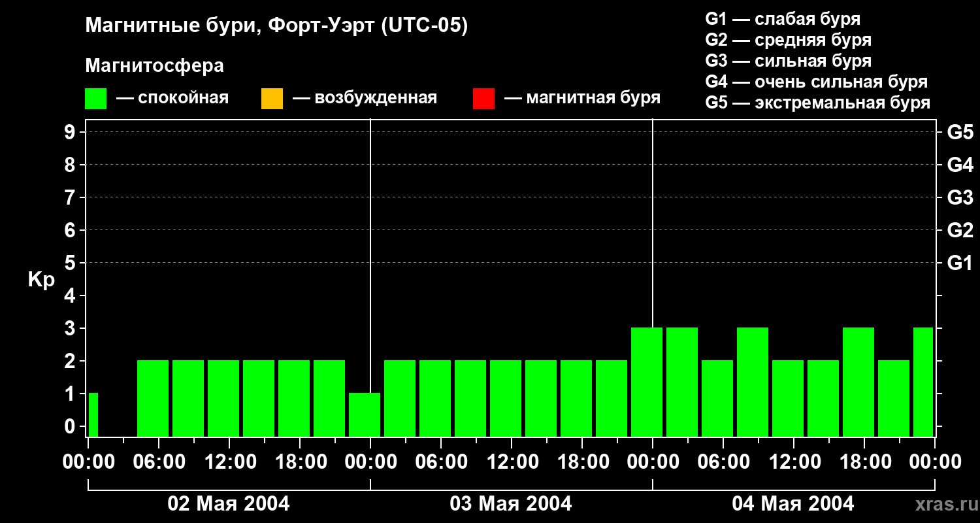Click the '— спокойная' legend text

point(172,99)
